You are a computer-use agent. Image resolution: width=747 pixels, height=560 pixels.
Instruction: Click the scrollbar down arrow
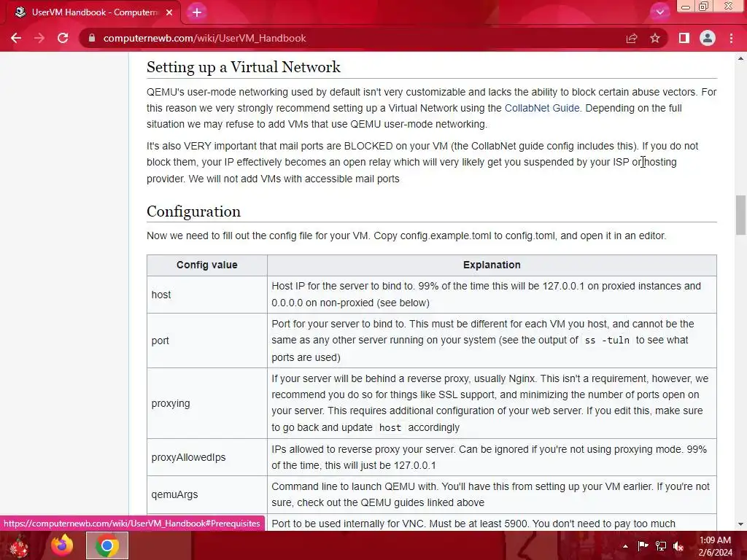click(740, 524)
